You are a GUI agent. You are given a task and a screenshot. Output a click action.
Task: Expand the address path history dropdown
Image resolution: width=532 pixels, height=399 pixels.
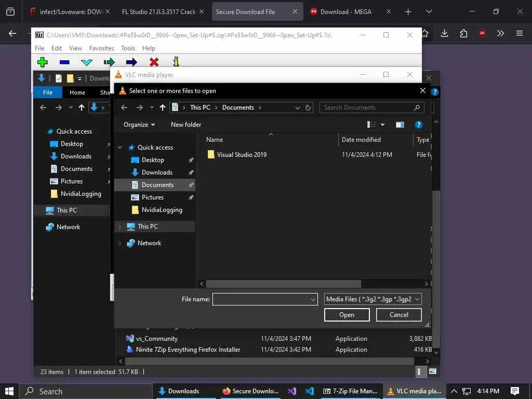tap(298, 108)
